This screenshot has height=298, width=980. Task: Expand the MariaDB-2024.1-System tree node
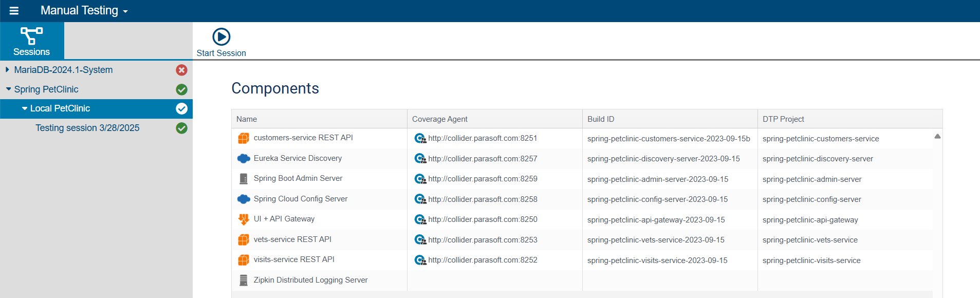point(7,69)
